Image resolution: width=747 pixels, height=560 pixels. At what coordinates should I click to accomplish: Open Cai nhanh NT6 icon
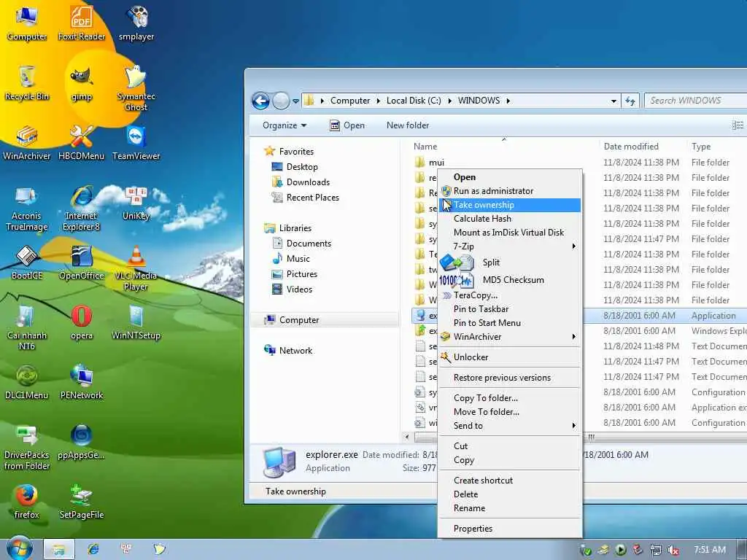[x=27, y=327]
